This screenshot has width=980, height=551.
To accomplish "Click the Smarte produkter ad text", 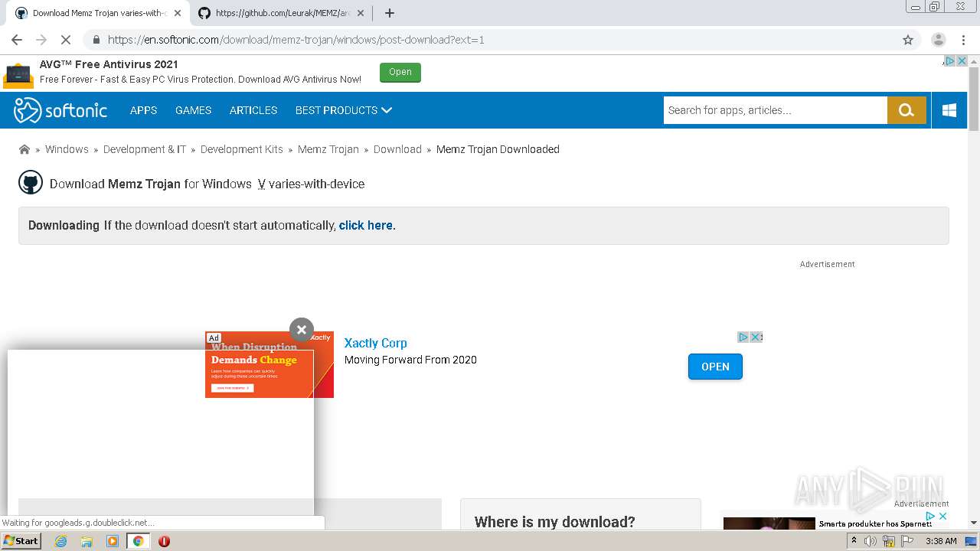I will pos(875,523).
